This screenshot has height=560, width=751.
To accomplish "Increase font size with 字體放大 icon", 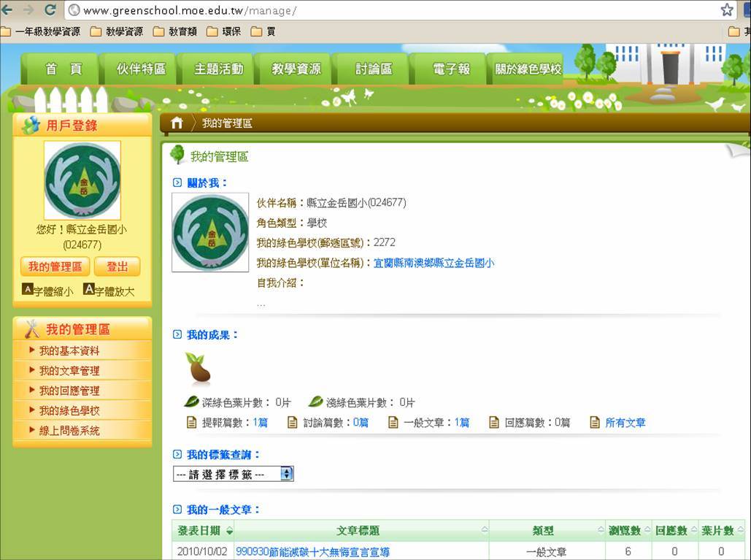I will pos(89,290).
